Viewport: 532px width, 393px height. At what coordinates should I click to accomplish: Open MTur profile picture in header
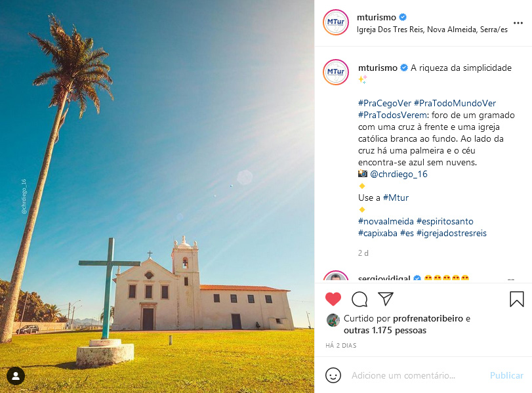(336, 22)
